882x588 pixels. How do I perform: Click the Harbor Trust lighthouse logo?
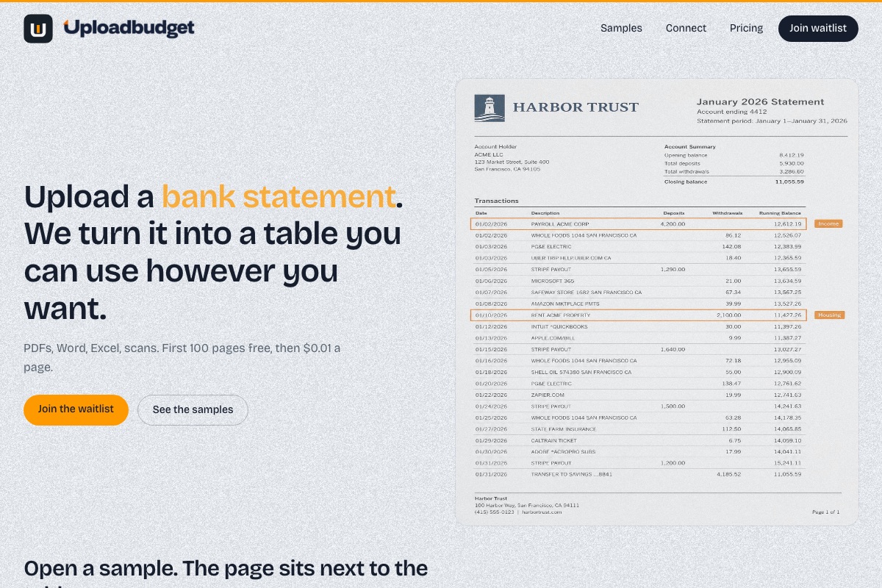pos(490,107)
